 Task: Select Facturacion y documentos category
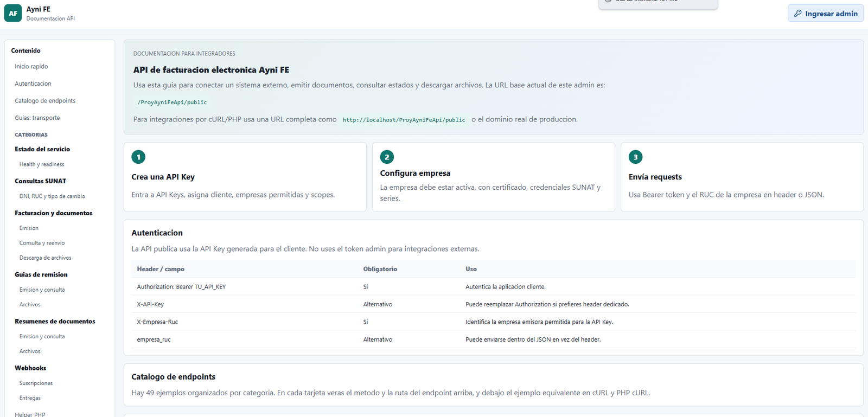click(54, 213)
